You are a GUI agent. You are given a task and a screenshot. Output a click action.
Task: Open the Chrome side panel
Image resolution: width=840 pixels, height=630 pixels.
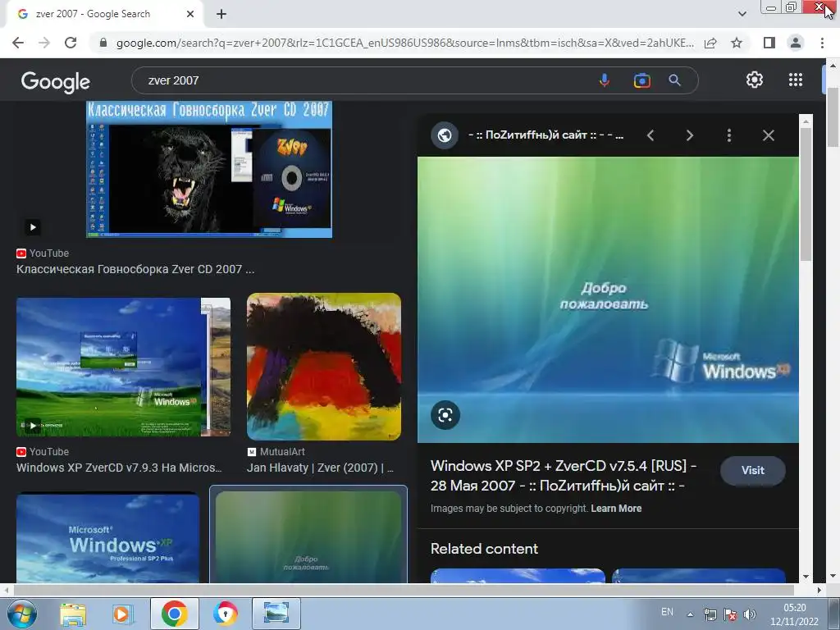pos(769,43)
